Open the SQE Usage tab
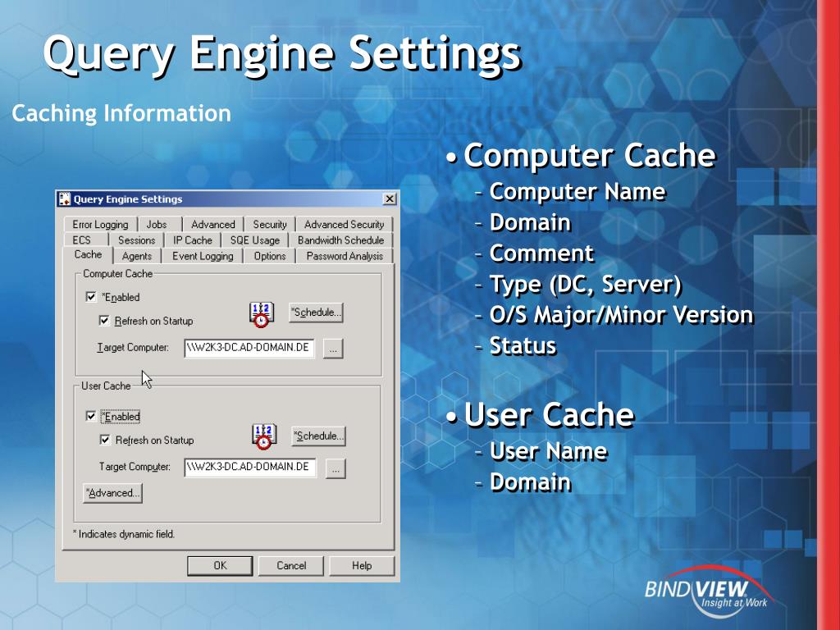840x630 pixels. pos(255,240)
